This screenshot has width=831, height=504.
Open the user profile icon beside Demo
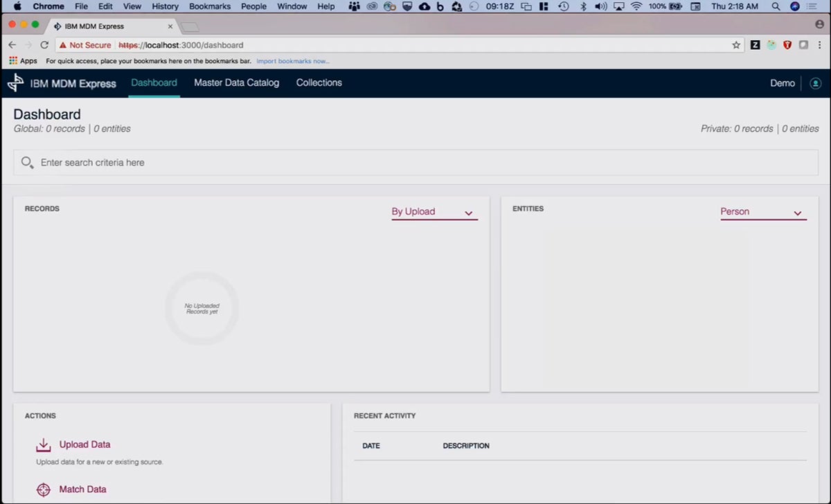pos(815,83)
